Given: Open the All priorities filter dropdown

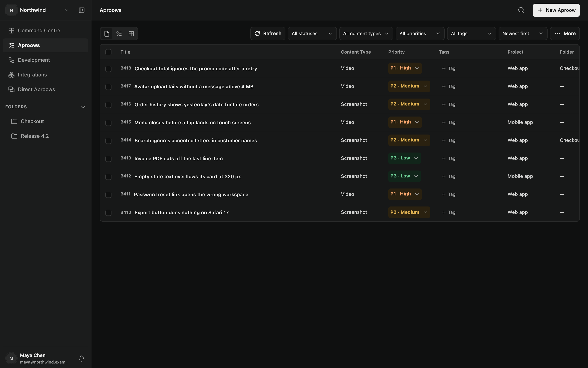Looking at the screenshot, I should tap(420, 34).
